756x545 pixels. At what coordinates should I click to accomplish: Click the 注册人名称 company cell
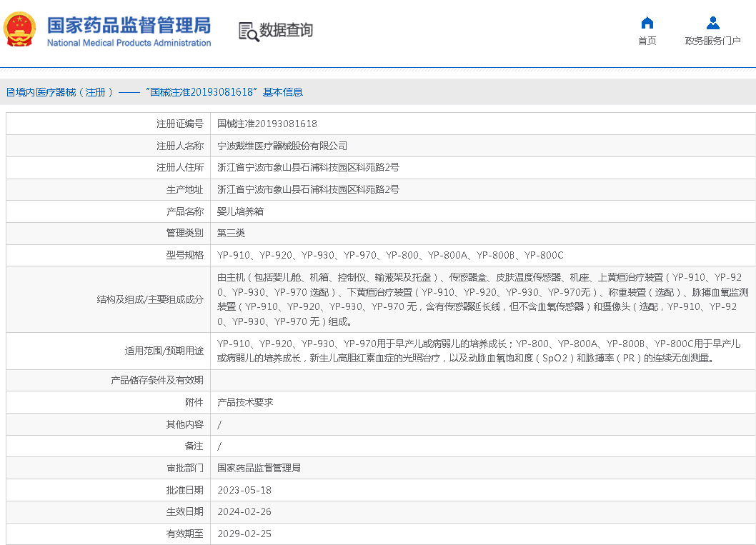pyautogui.click(x=279, y=145)
